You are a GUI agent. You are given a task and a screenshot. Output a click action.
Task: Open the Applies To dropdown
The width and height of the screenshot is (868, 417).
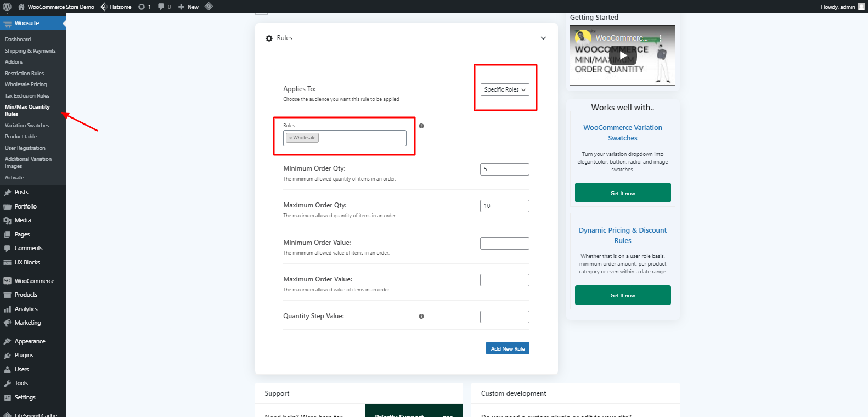tap(505, 89)
